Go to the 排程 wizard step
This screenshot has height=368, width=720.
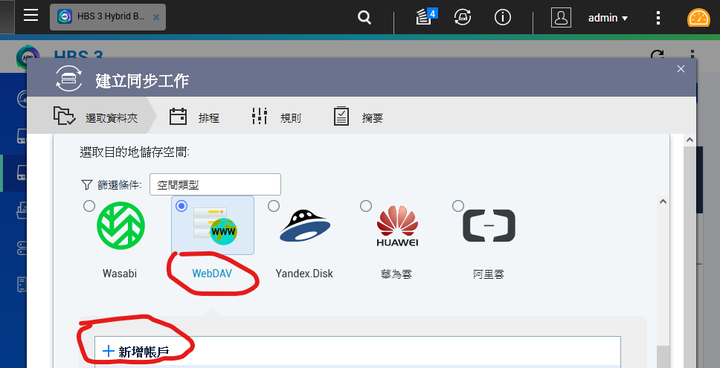coord(194,118)
